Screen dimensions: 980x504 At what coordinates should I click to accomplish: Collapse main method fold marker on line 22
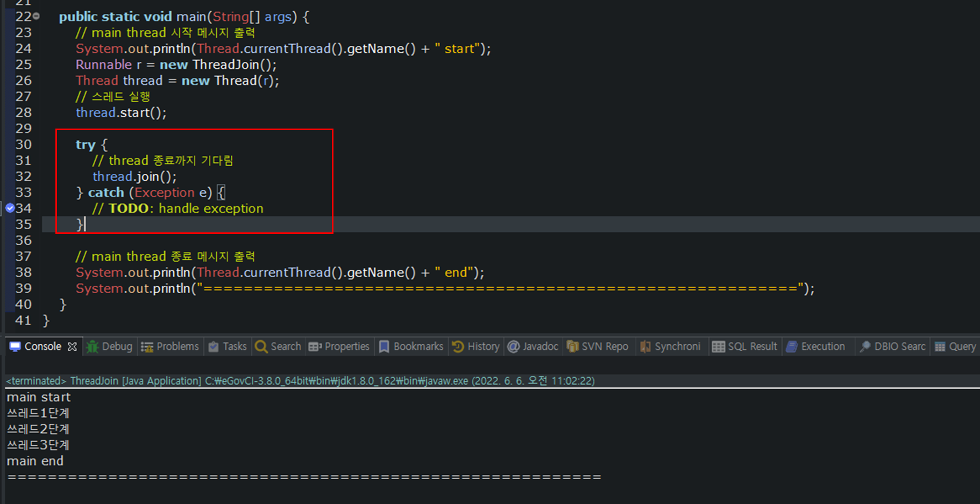36,17
